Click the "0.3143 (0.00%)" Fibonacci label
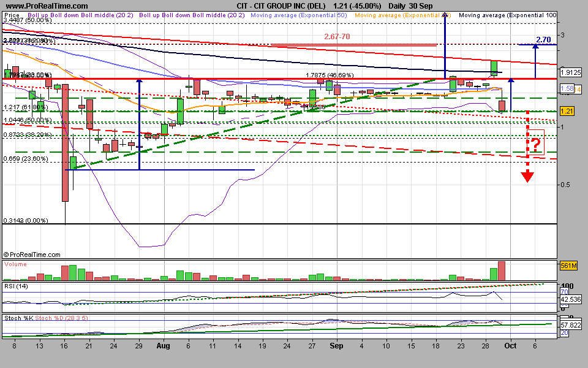 (26, 220)
